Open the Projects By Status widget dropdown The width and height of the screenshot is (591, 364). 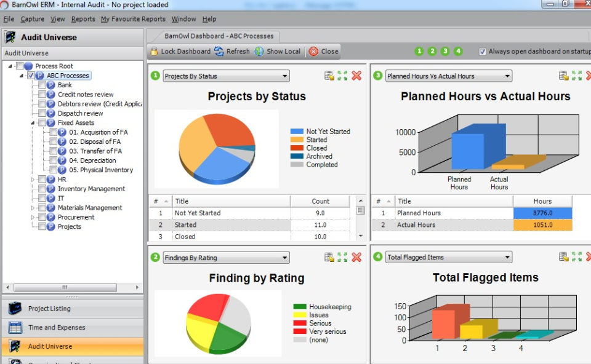pyautogui.click(x=284, y=76)
